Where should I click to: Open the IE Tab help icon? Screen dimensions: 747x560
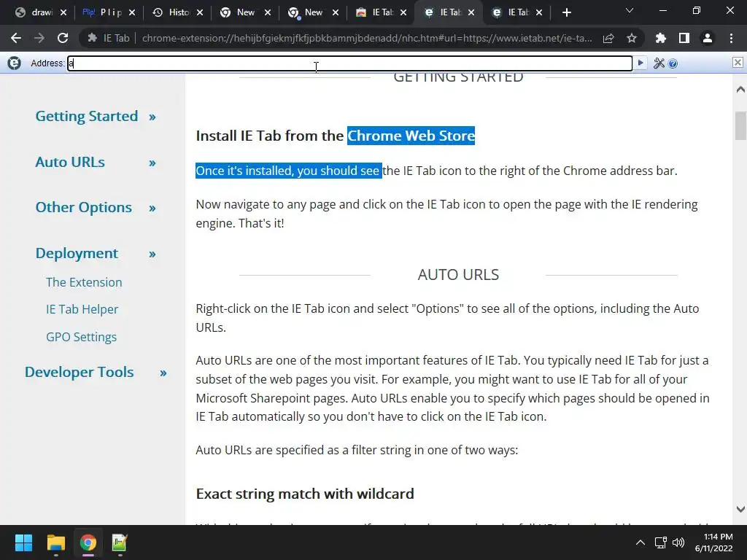point(673,63)
